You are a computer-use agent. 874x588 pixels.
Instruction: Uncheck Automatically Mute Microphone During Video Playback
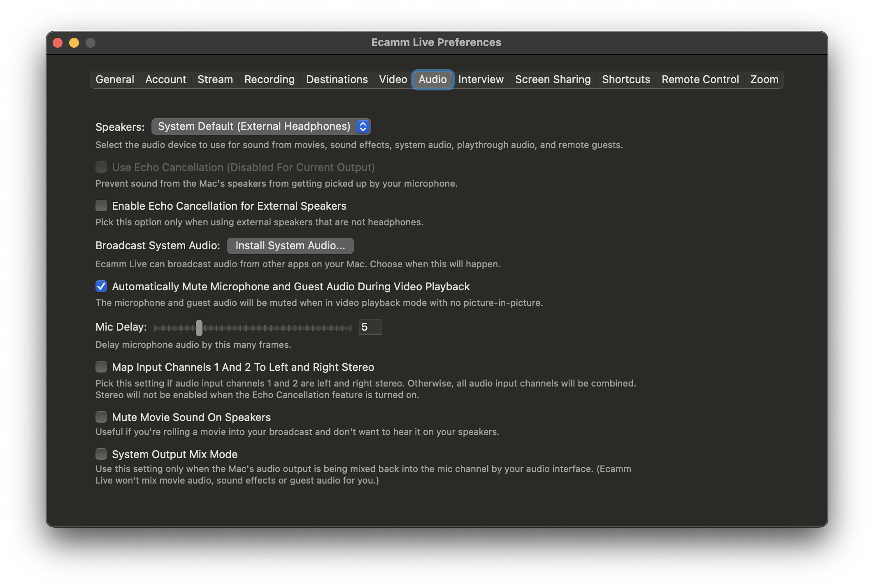[101, 286]
